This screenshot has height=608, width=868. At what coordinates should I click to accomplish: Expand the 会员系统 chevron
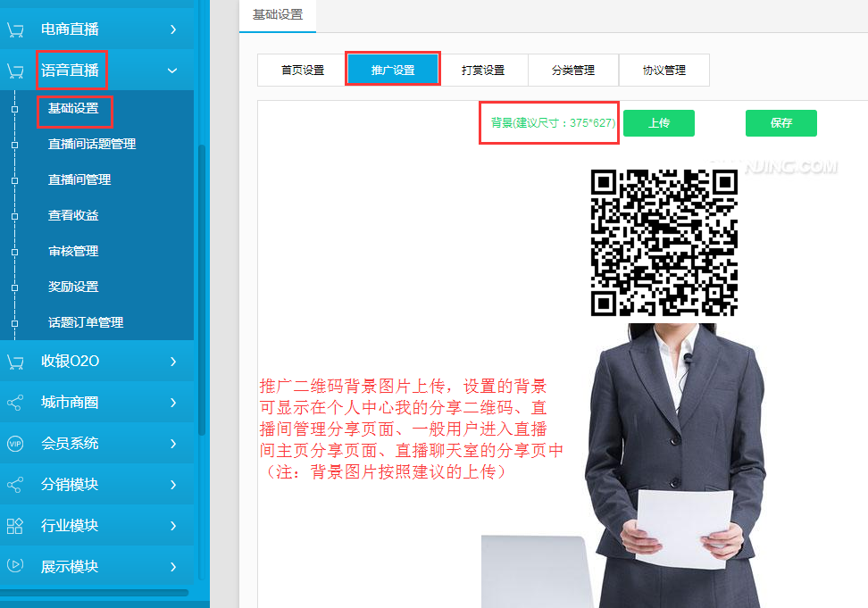click(x=173, y=444)
